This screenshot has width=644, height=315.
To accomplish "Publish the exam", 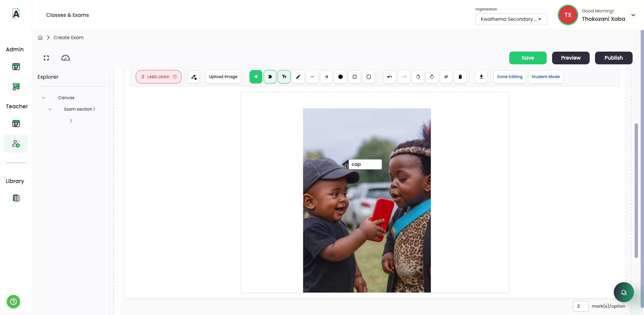I will pos(613,58).
